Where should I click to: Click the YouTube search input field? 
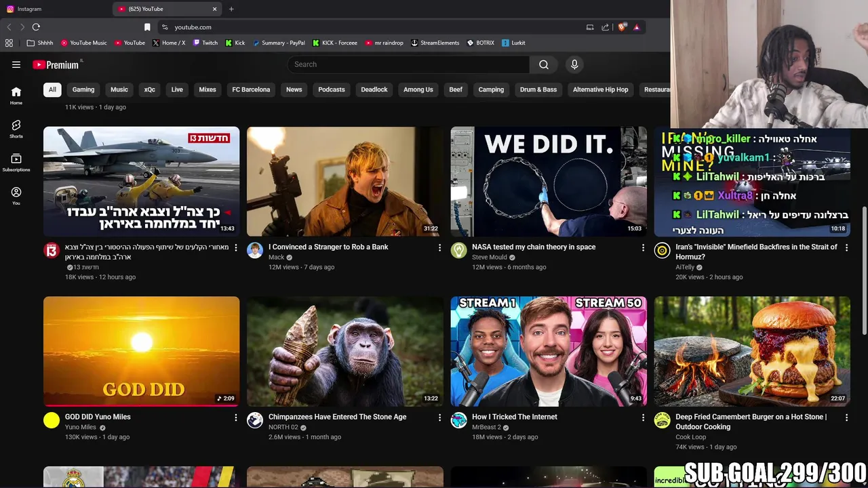tap(408, 64)
